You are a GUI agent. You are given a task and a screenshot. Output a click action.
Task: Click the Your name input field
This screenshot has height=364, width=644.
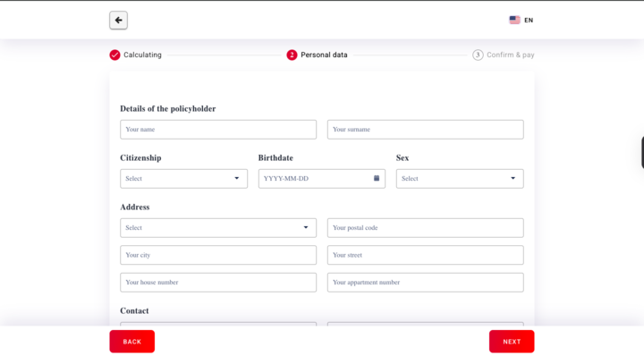(217, 130)
